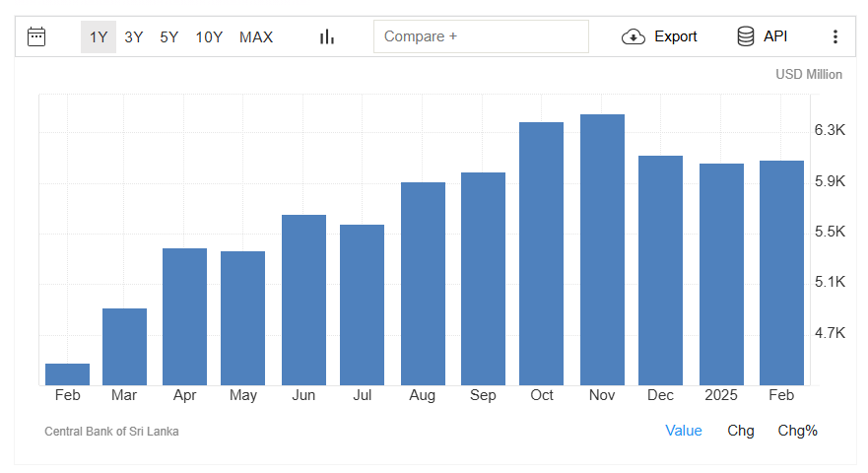
Task: Switch to the Chg view
Action: tap(741, 431)
